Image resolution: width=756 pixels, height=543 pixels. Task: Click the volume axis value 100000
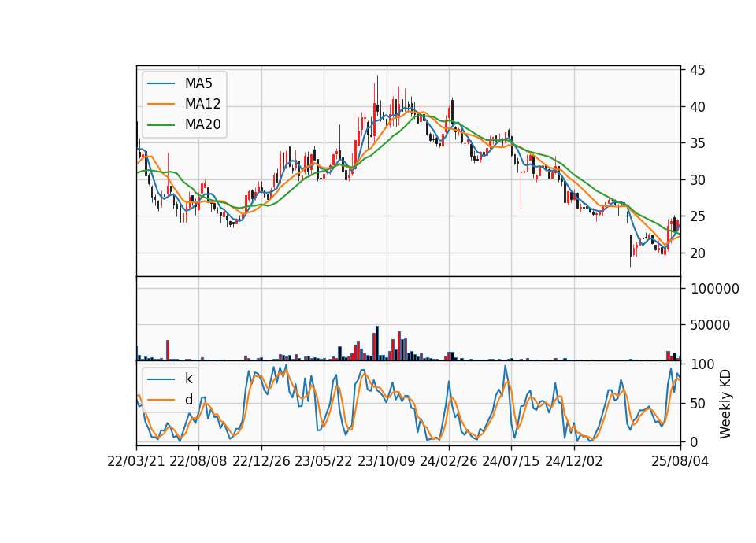[x=714, y=289]
